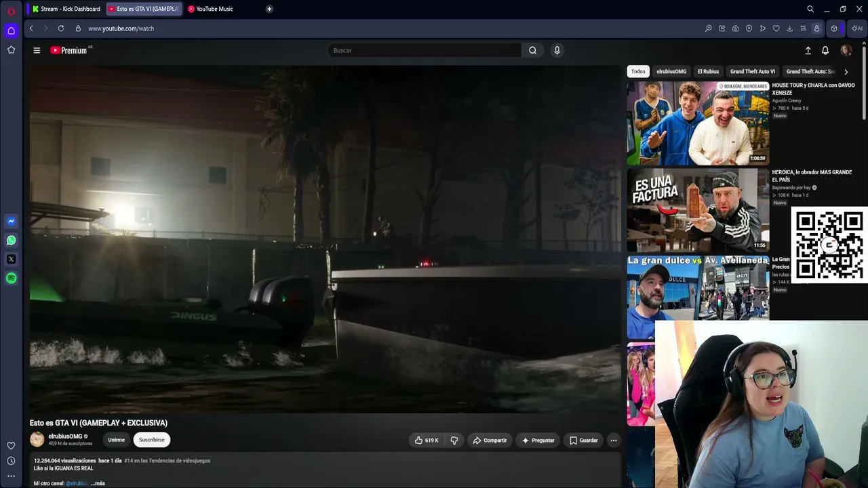Open the Opera start page home icon
The image size is (868, 488).
coord(11,30)
